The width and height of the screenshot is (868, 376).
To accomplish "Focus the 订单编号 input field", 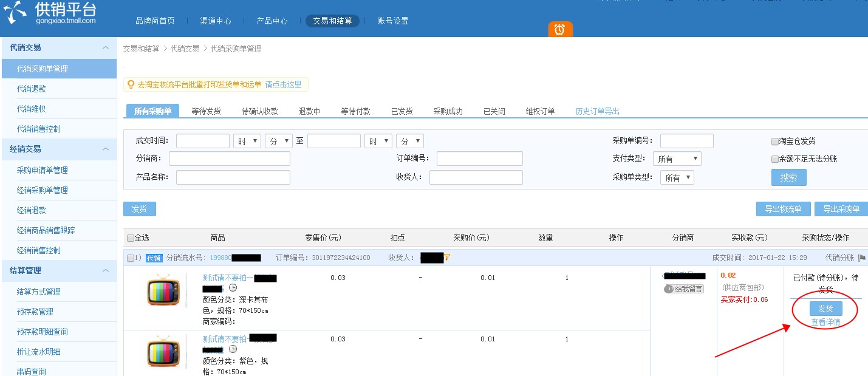I will point(480,159).
